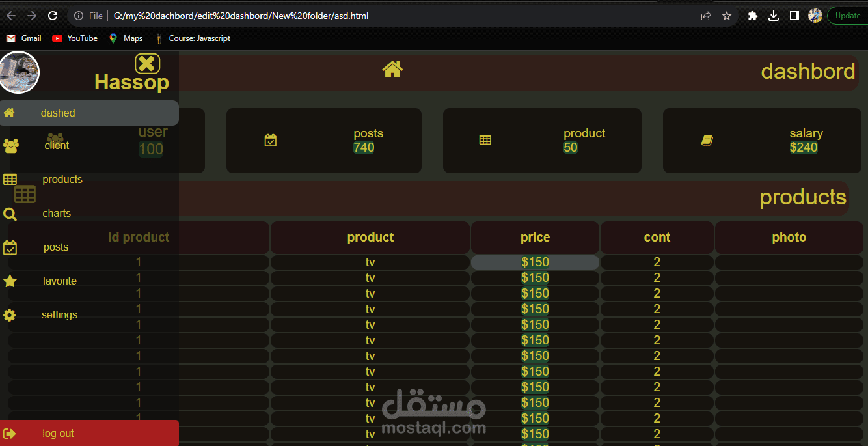Toggle the browser side panel icon
This screenshot has height=446, width=868.
pyautogui.click(x=794, y=16)
